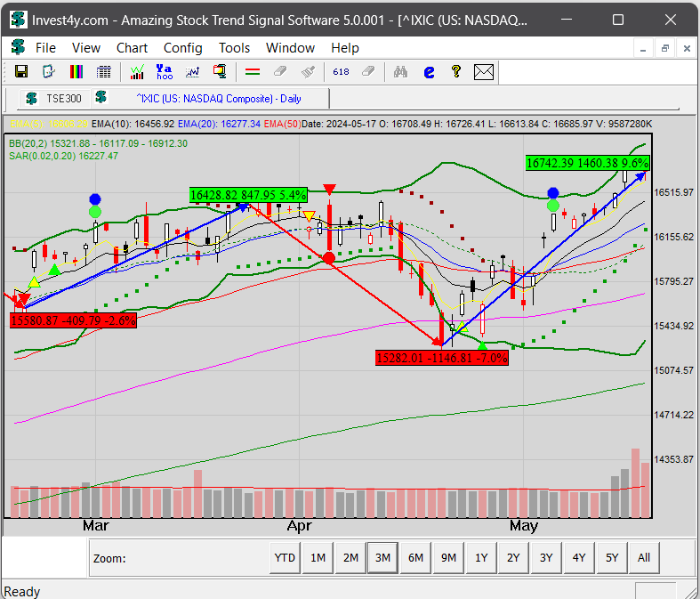700x599 pixels.
Task: Click the green 16742.39 price label
Action: 587,163
